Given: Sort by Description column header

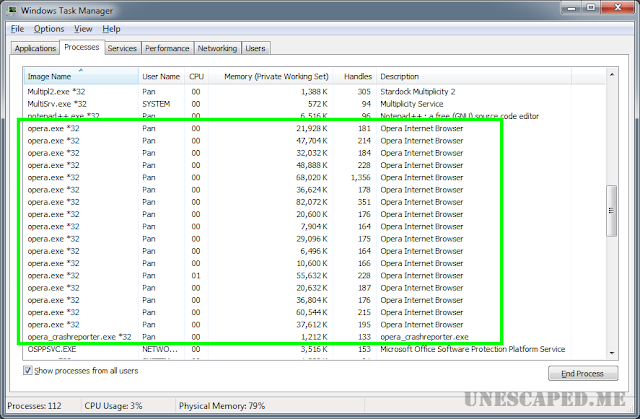Looking at the screenshot, I should click(x=473, y=76).
